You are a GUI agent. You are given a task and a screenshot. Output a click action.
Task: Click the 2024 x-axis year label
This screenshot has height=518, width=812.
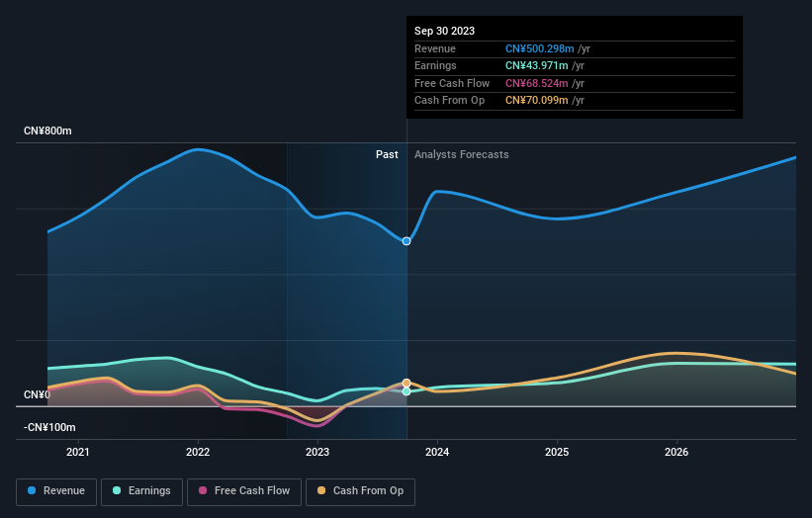pos(437,453)
